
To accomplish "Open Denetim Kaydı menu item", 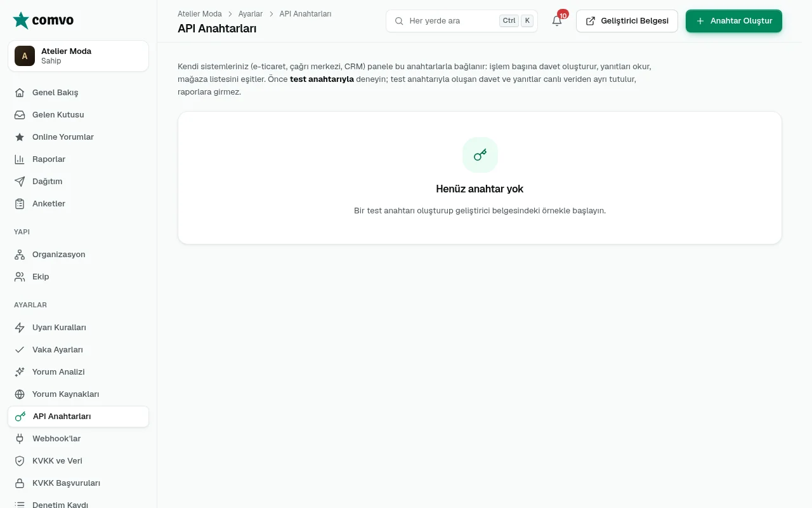I will [x=78, y=505].
